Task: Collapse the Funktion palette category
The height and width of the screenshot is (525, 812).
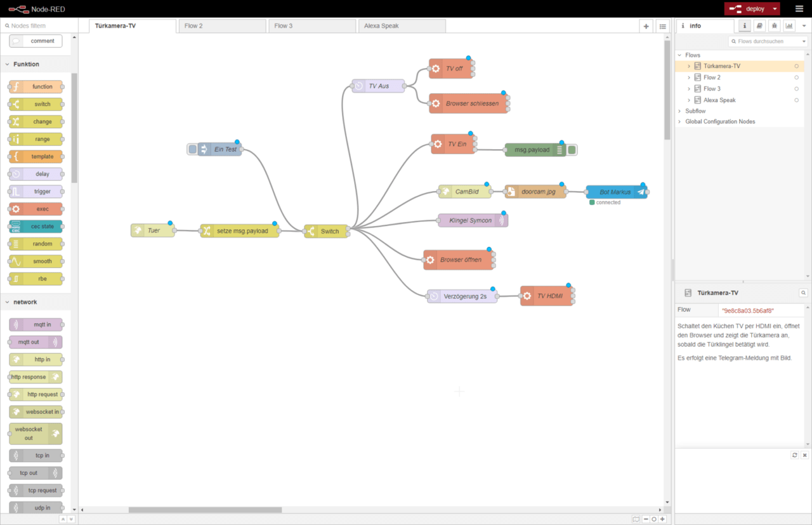Action: pos(8,64)
